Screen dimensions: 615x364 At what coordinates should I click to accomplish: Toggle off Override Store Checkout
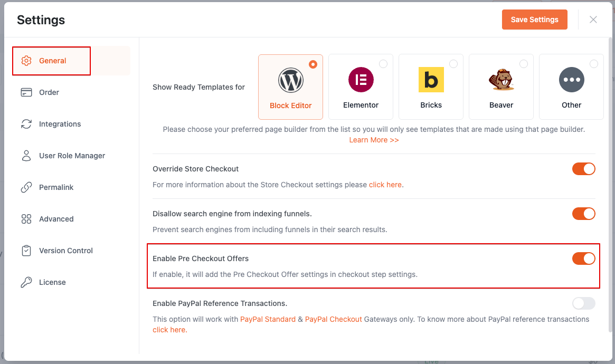click(583, 169)
